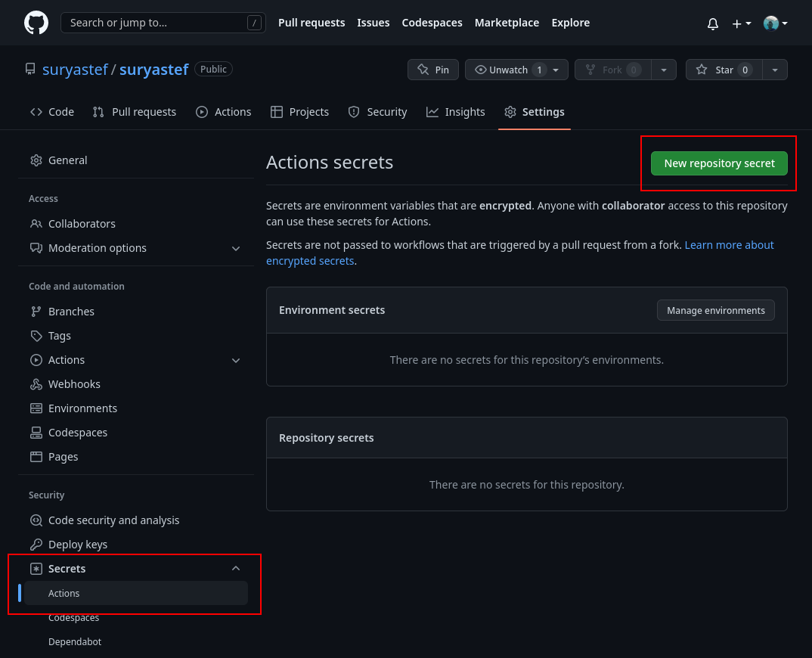The height and width of the screenshot is (658, 812).
Task: Click the Branches git-branch icon
Action: point(36,312)
